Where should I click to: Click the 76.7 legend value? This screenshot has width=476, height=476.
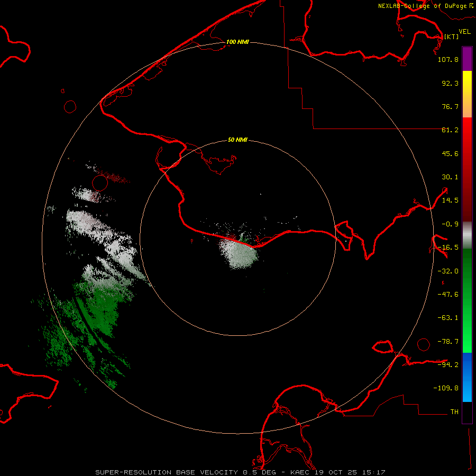click(450, 106)
